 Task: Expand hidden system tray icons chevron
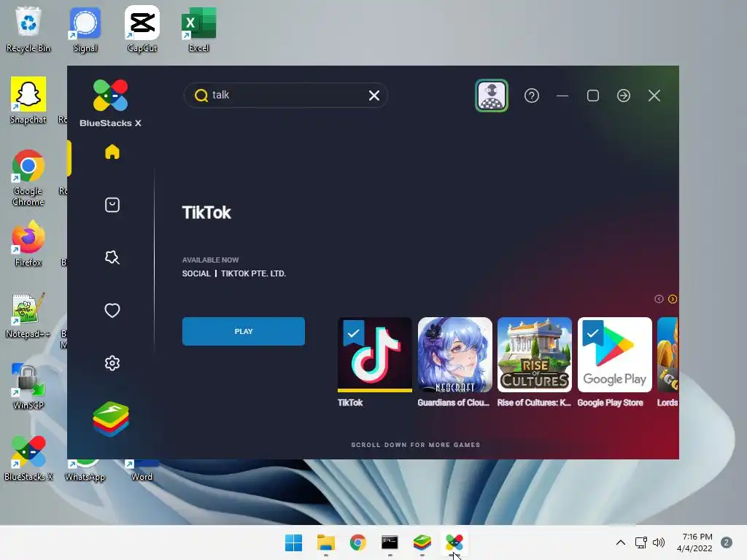point(620,542)
